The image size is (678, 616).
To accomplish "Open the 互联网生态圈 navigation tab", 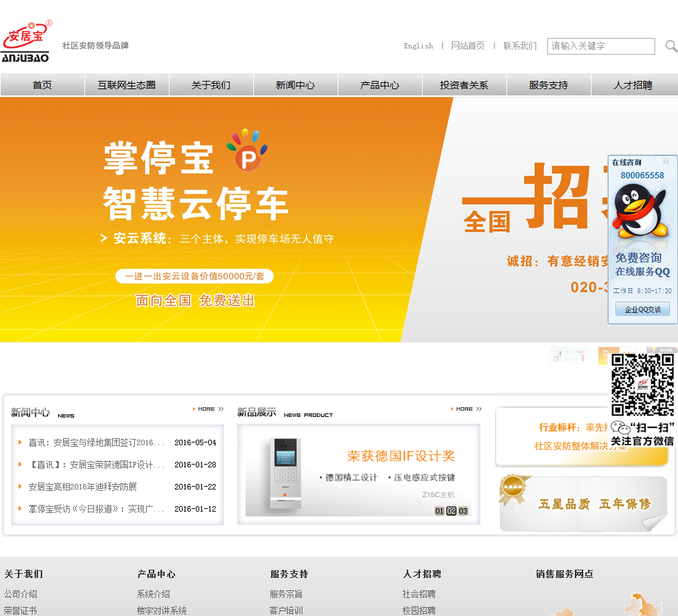I will pos(127,84).
